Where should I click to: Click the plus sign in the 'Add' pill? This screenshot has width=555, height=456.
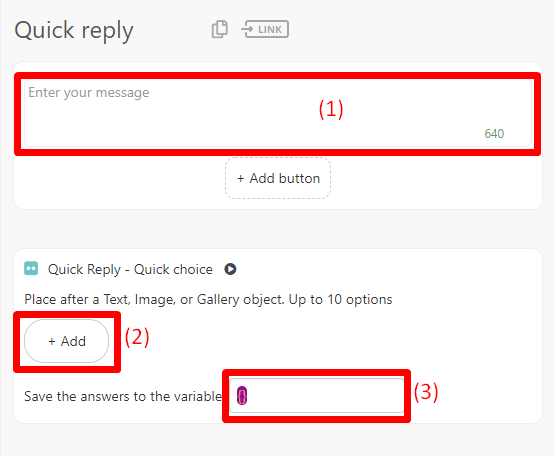(52, 341)
